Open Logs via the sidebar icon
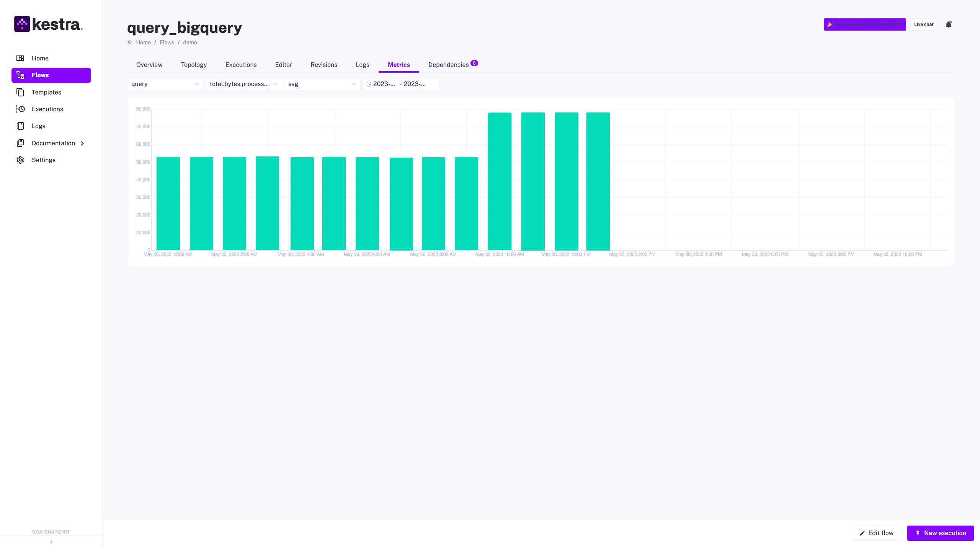980x547 pixels. (x=20, y=126)
